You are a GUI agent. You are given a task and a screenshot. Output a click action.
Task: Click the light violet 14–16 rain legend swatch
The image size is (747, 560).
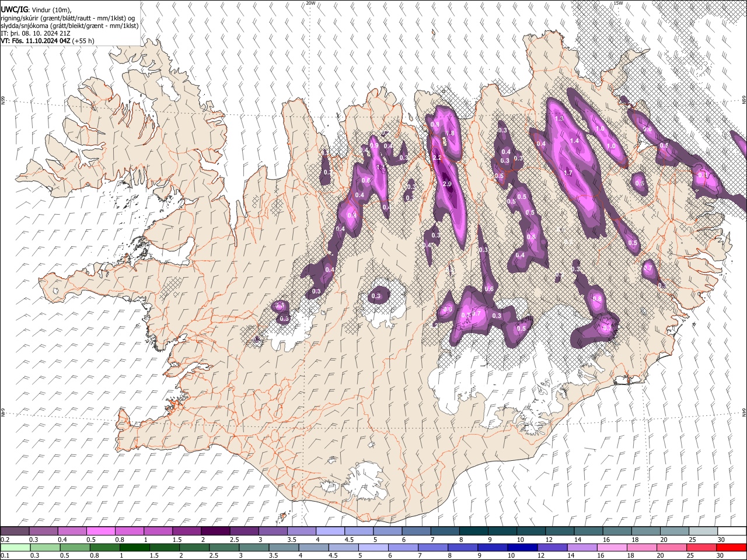581,548
